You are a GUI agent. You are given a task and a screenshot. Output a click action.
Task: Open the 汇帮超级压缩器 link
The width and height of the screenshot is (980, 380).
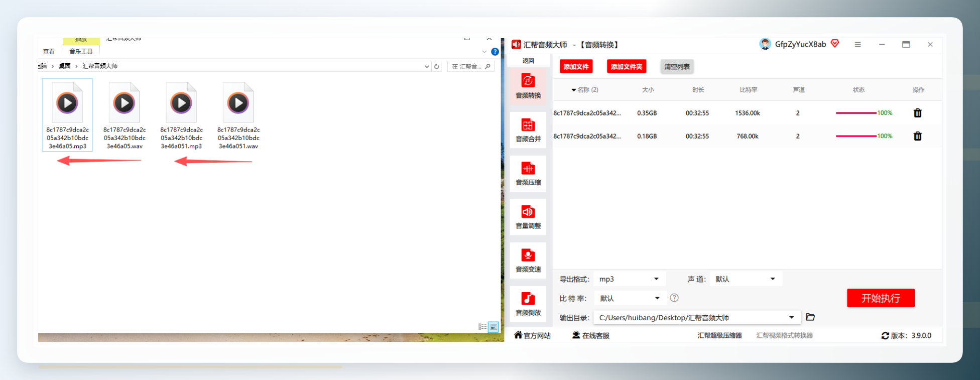tap(719, 336)
